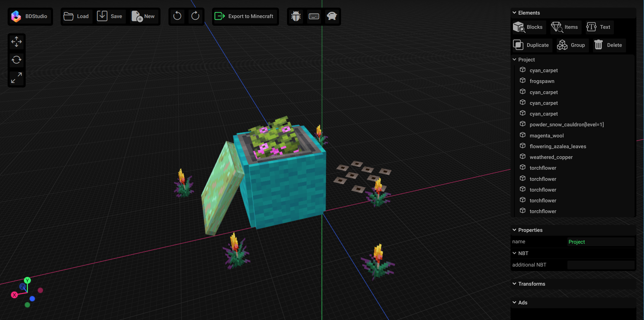The height and width of the screenshot is (320, 644).
Task: Collapse the NBT section
Action: [x=514, y=253]
